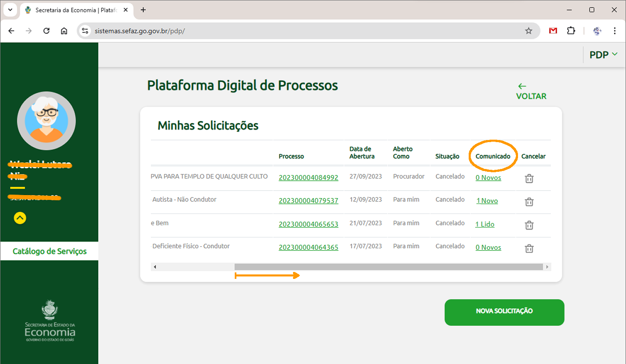Bookmark this page with the star icon
This screenshot has height=364, width=626.
529,31
